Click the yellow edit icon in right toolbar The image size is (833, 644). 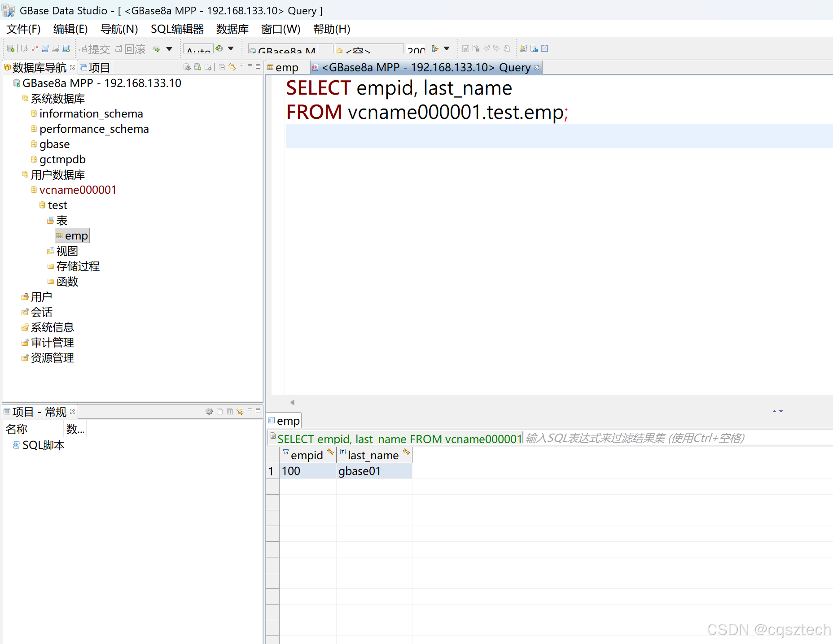(523, 48)
